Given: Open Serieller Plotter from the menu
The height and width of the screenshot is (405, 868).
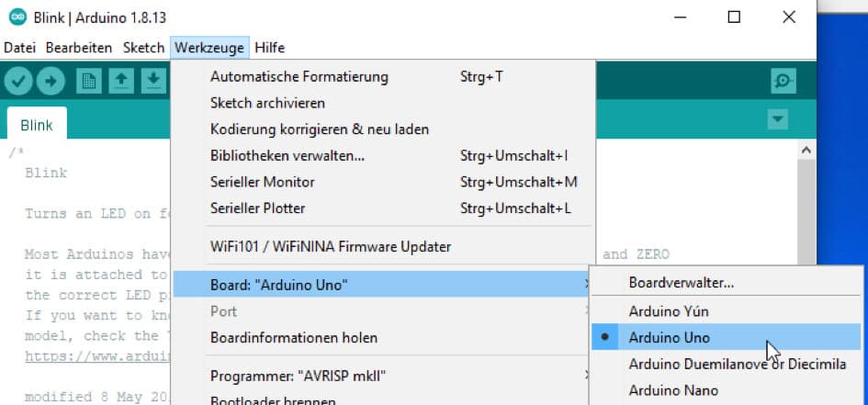Looking at the screenshot, I should pyautogui.click(x=383, y=208).
